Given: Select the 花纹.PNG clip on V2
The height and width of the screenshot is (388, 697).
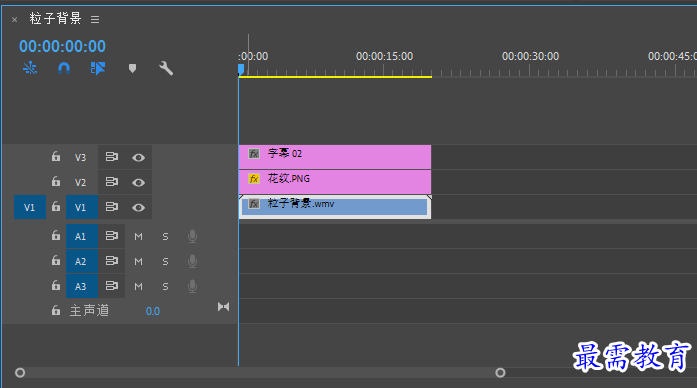Looking at the screenshot, I should click(335, 182).
